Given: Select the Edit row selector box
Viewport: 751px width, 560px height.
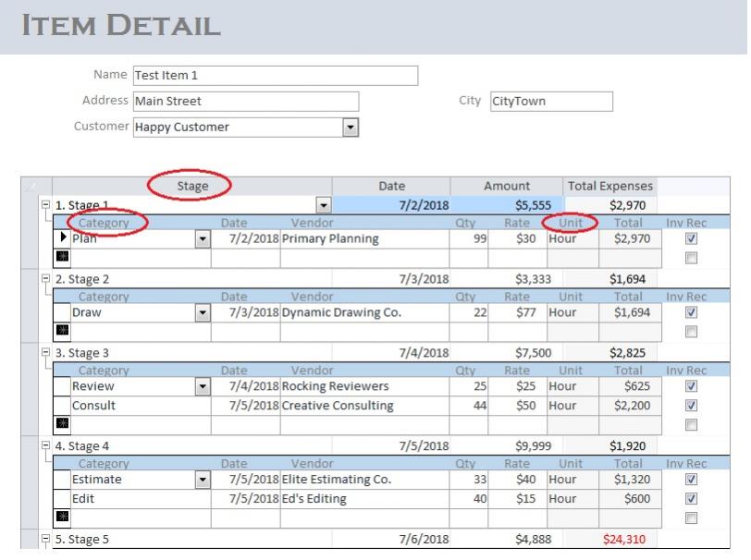Looking at the screenshot, I should point(62,499).
